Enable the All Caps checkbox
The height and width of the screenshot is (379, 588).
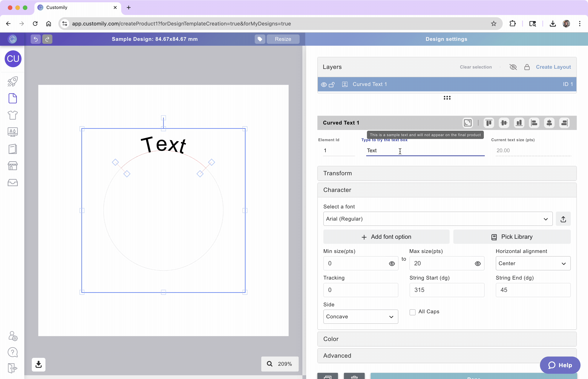click(x=413, y=312)
